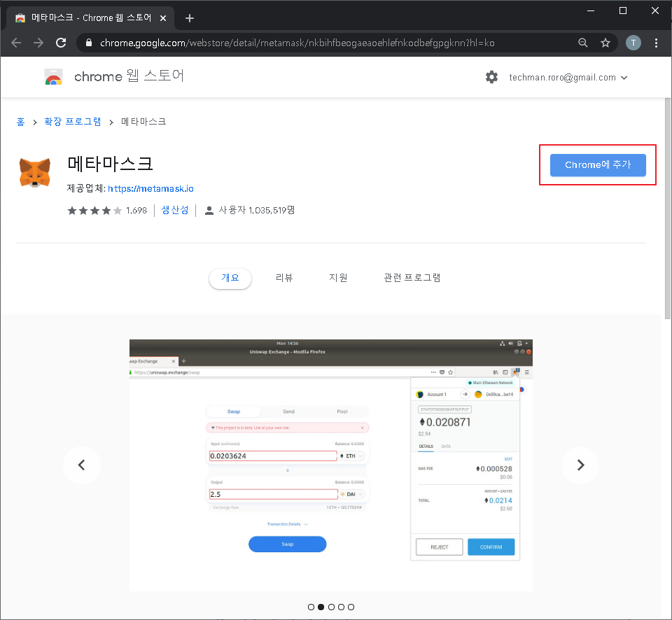Open site info via the lock icon
This screenshot has height=620, width=672.
tap(89, 43)
